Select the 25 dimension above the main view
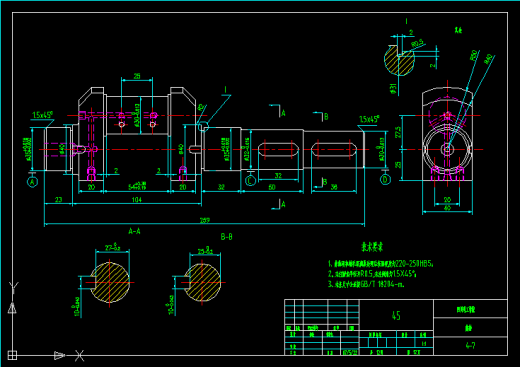The image size is (520, 367). pos(137,76)
